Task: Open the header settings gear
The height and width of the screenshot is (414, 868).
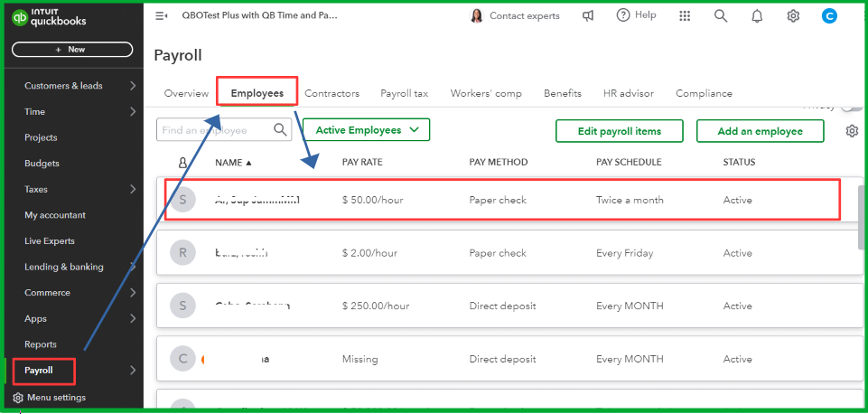Action: pyautogui.click(x=793, y=16)
